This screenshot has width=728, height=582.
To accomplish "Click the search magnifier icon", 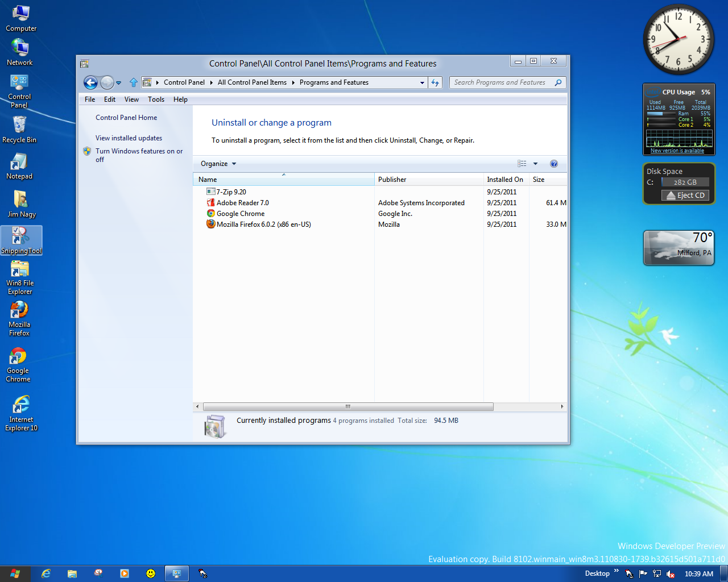I will 559,82.
